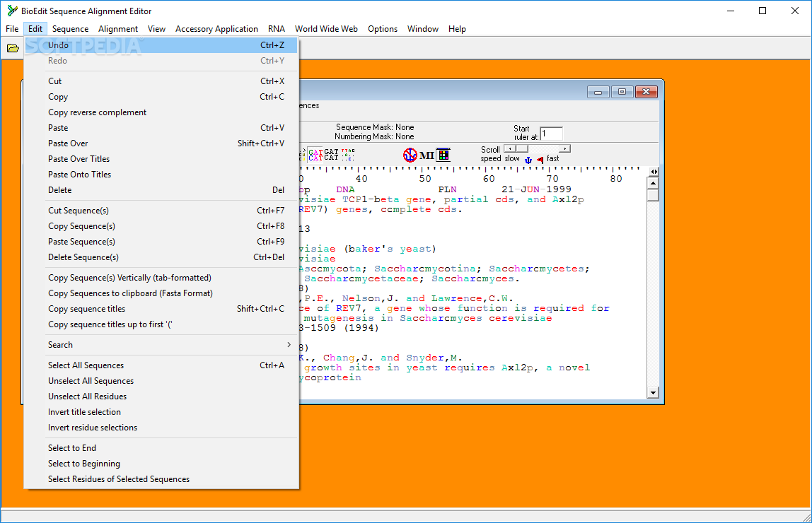Viewport: 812px width, 523px height.
Task: Open the World Wide Web menu
Action: [x=326, y=29]
